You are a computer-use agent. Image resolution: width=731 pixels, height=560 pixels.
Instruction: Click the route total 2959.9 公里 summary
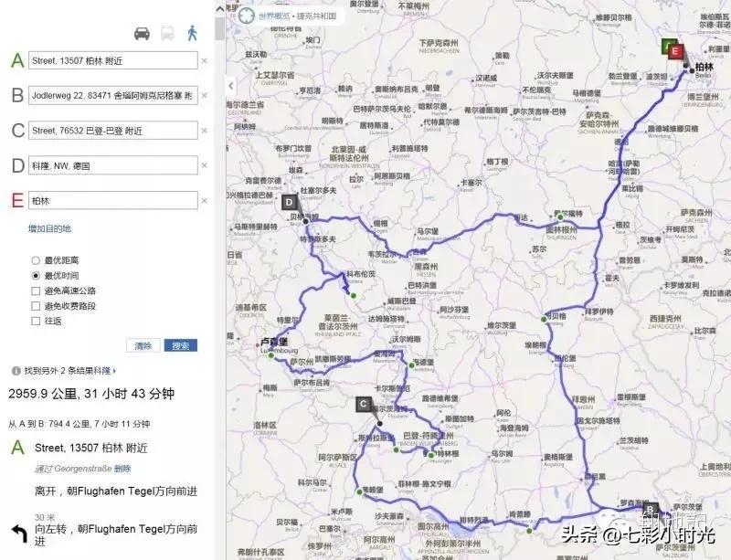pos(91,394)
